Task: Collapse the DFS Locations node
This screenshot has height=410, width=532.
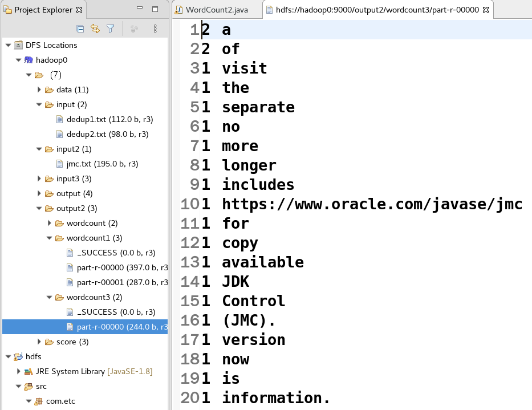Action: (9, 45)
